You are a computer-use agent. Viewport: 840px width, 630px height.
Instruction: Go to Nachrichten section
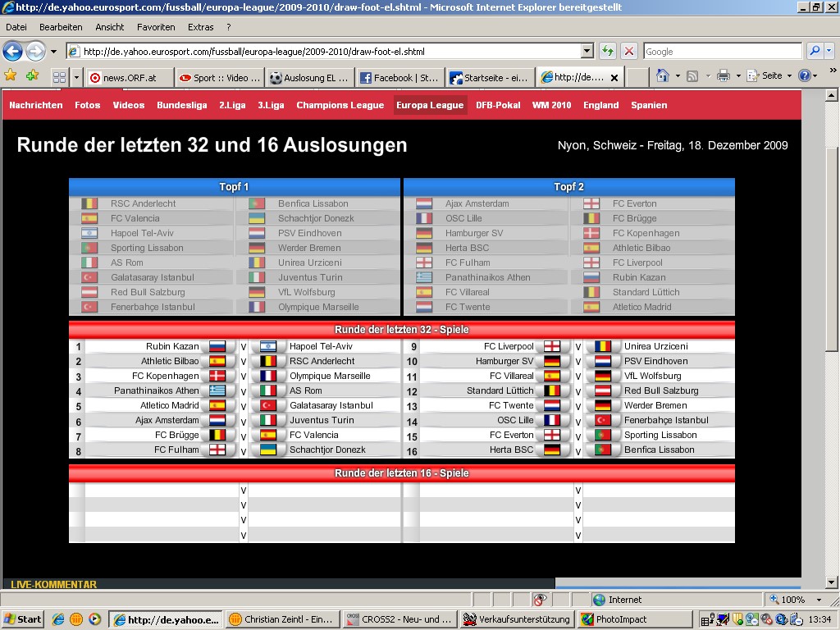[x=36, y=105]
